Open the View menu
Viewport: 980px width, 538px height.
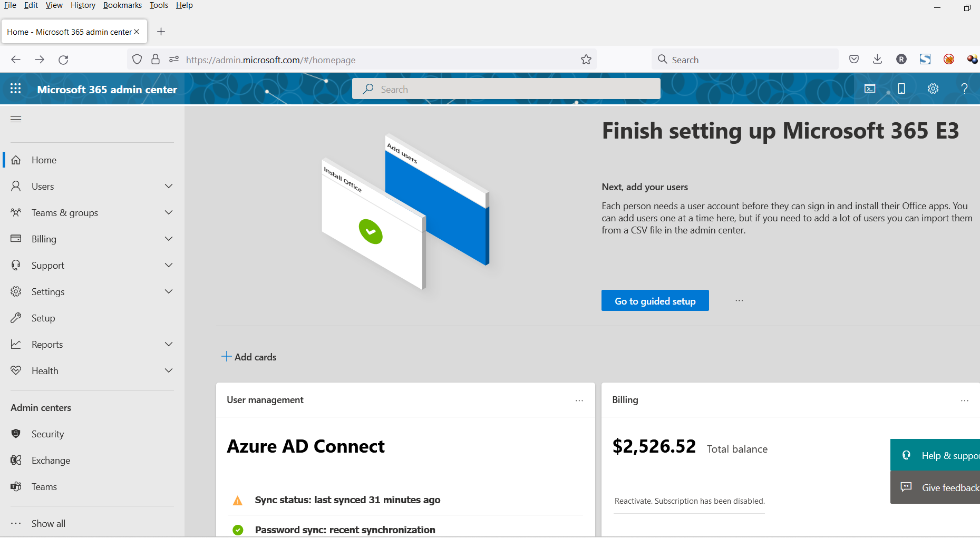pos(54,5)
